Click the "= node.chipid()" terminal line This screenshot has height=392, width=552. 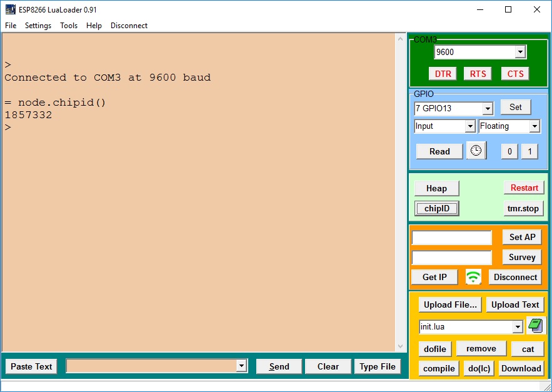tap(55, 103)
